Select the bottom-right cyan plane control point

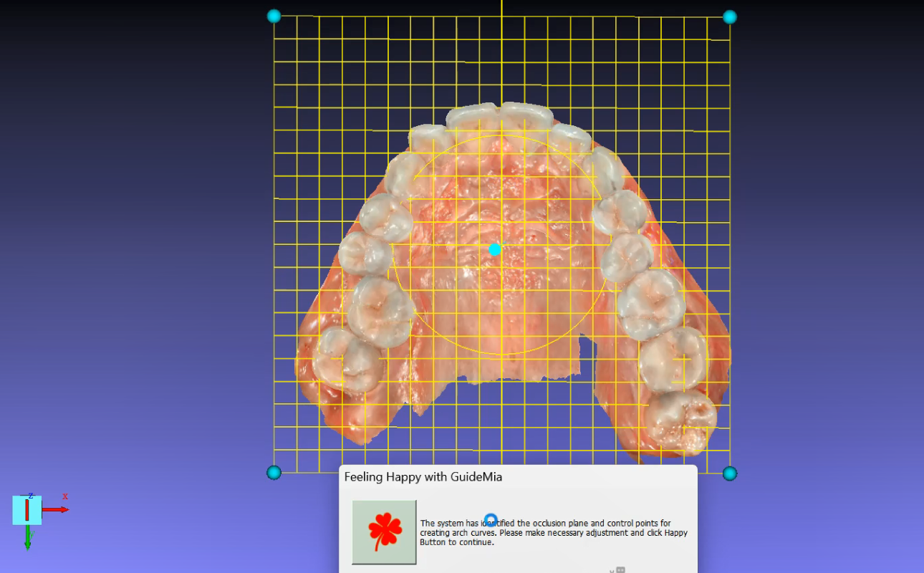pos(729,473)
